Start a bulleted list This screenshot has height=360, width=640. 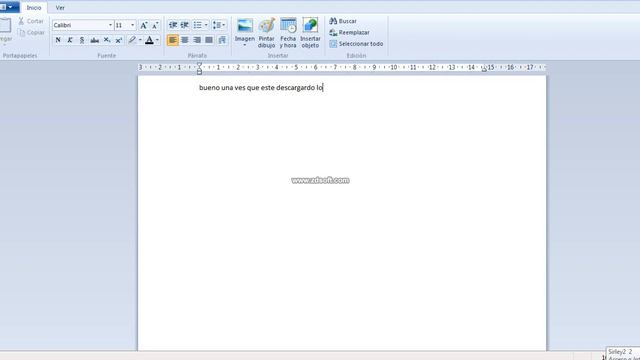198,25
